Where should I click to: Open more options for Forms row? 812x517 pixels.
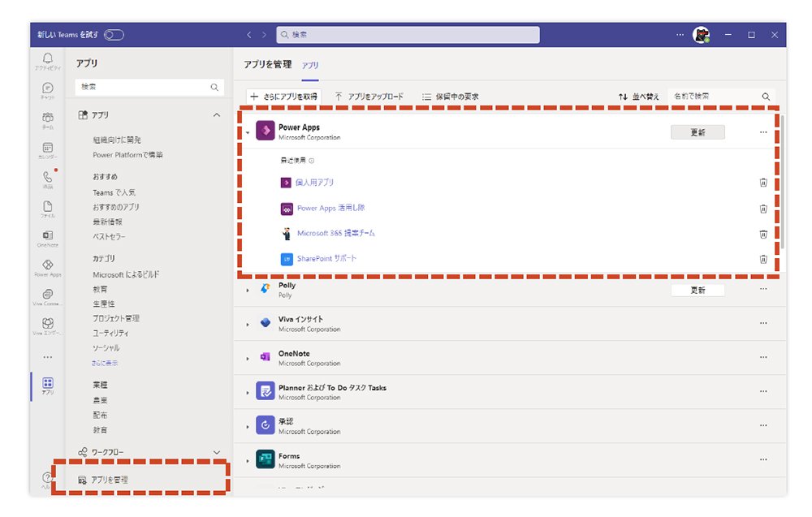pyautogui.click(x=763, y=459)
